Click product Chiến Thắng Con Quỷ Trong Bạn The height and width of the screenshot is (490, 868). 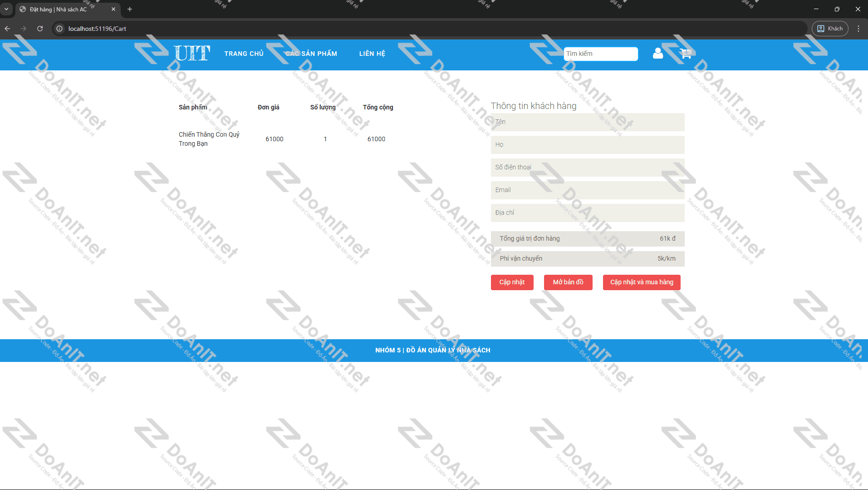tap(209, 139)
